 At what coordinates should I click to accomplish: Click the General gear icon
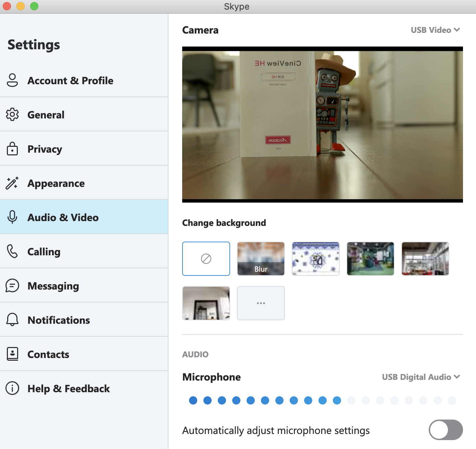(12, 114)
